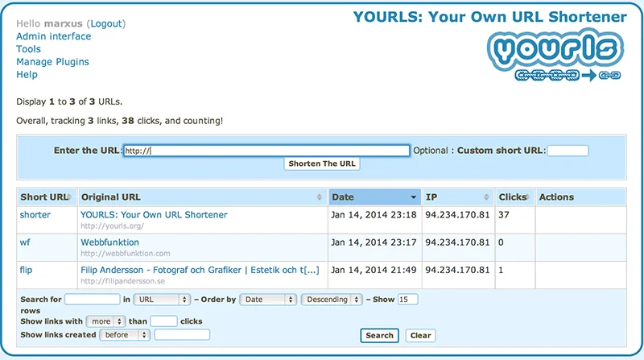Viewport: 644px width, 360px height.
Task: Open Filip Andersson Fotograf och Grafiker link
Action: [x=200, y=270]
